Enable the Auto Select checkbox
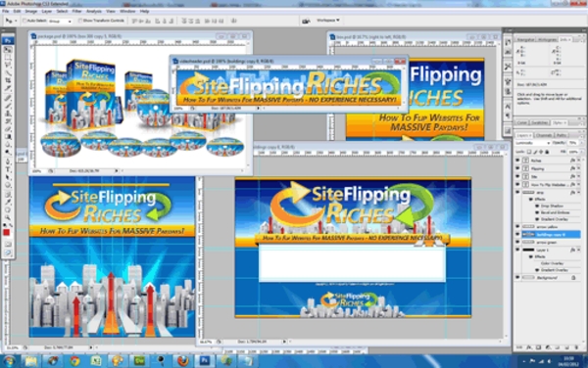This screenshot has width=588, height=368. coord(24,21)
